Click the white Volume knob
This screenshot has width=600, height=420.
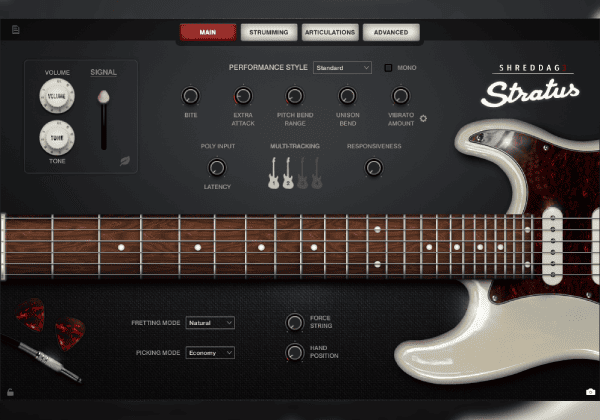click(57, 96)
